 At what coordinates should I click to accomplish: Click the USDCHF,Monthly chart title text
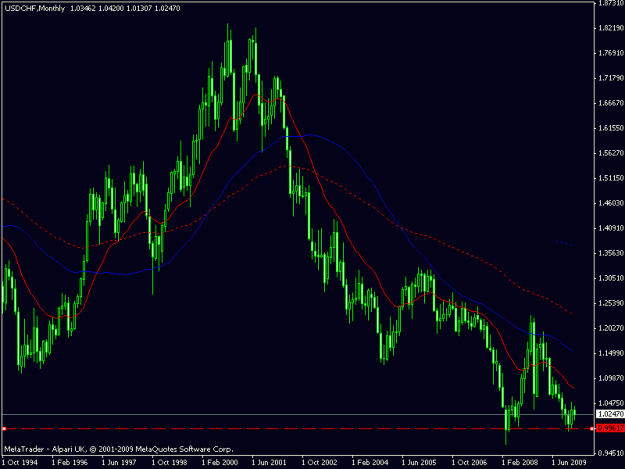click(x=35, y=8)
